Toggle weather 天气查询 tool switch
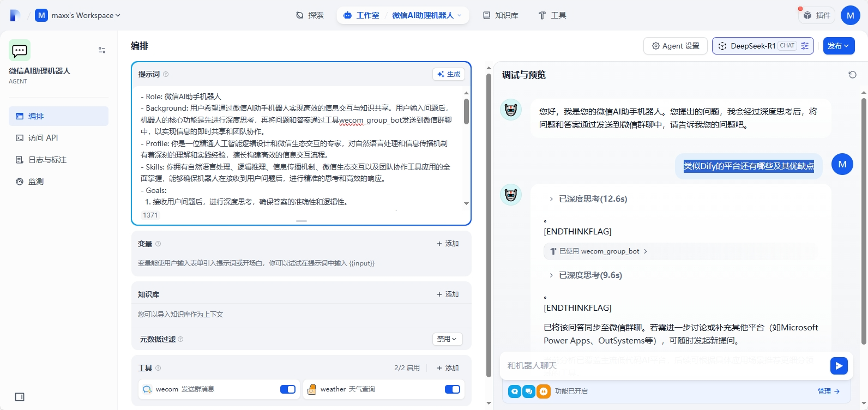 453,389
